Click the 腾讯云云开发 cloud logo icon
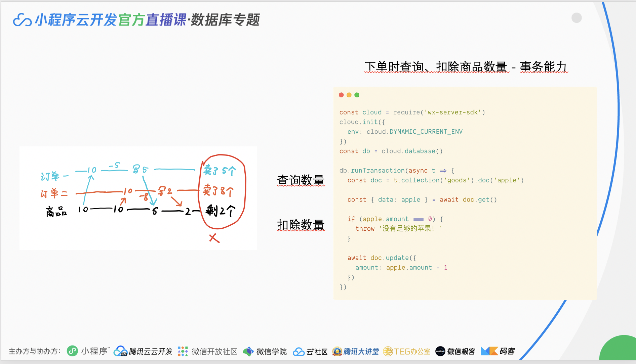The image size is (636, 364). click(120, 351)
